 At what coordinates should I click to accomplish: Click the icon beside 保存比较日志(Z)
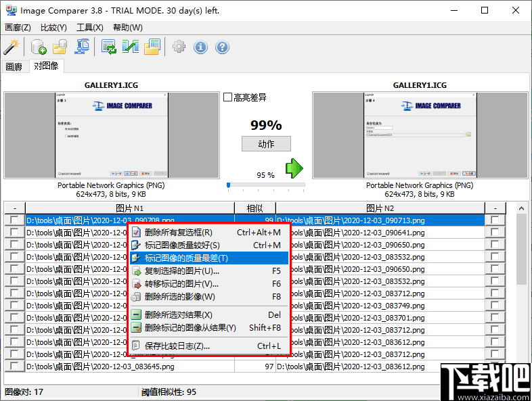pyautogui.click(x=136, y=346)
